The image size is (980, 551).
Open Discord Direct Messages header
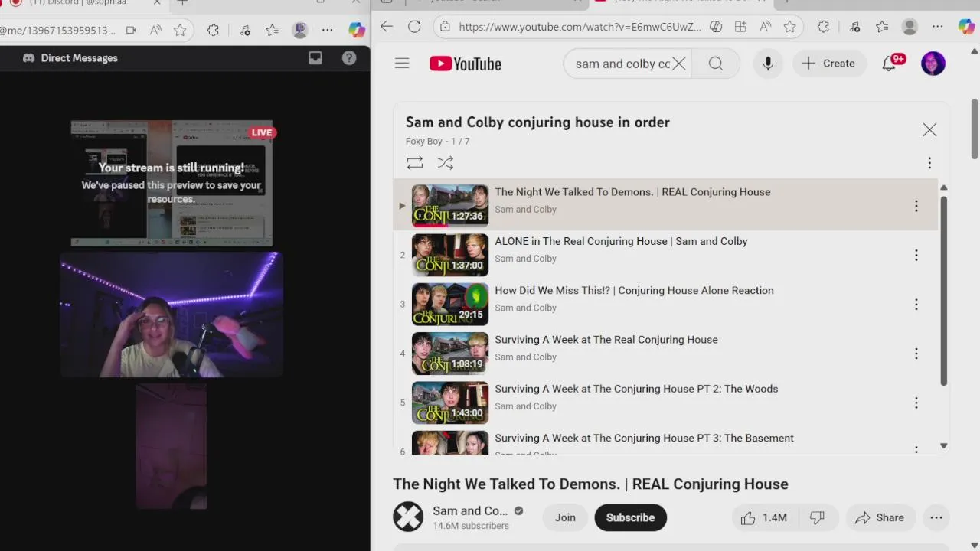70,58
